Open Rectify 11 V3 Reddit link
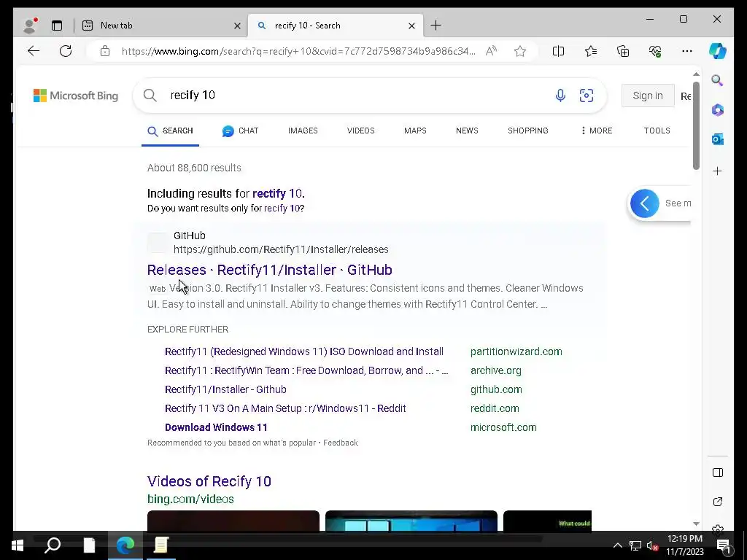 pos(285,408)
